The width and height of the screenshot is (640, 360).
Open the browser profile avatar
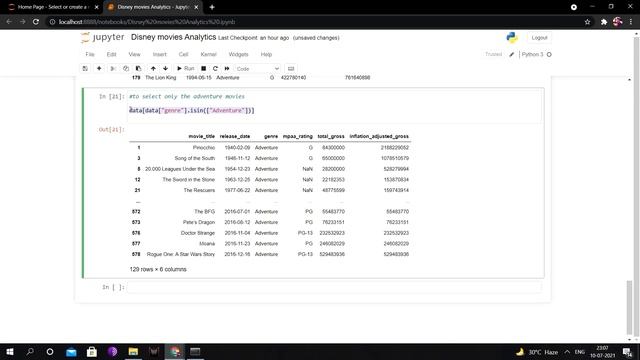point(617,22)
